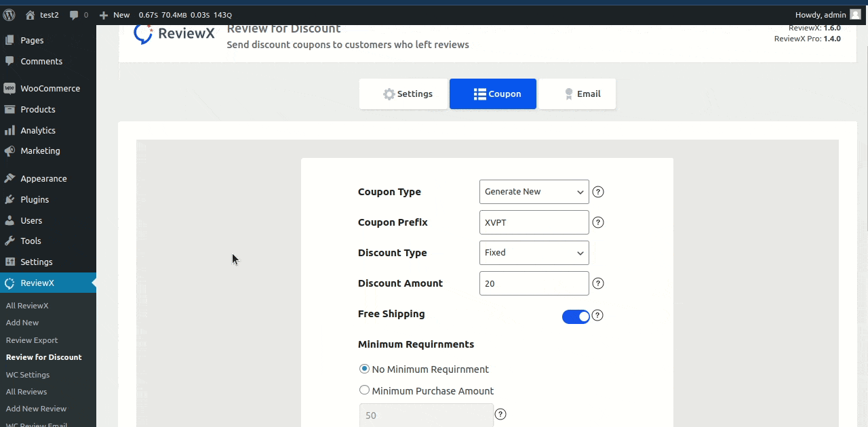This screenshot has height=427, width=868.
Task: Select Minimum Purchase Amount radio option
Action: pos(365,390)
